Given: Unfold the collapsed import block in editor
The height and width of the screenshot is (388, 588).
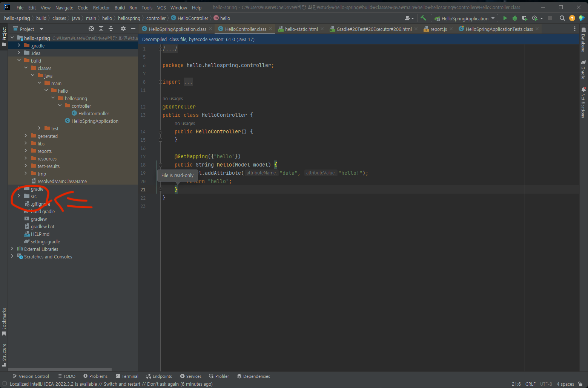Looking at the screenshot, I should 160,82.
